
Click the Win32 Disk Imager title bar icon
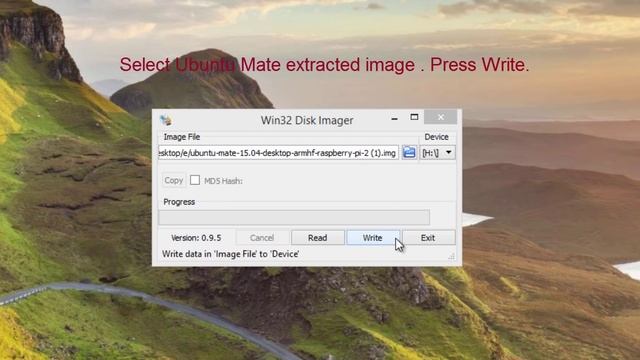[x=166, y=120]
